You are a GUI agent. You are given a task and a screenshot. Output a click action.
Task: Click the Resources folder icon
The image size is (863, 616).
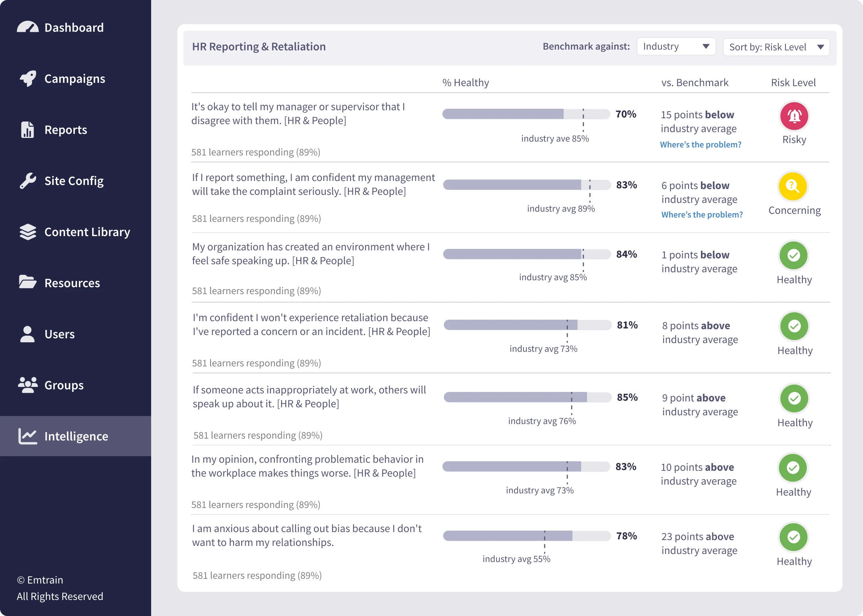click(27, 282)
